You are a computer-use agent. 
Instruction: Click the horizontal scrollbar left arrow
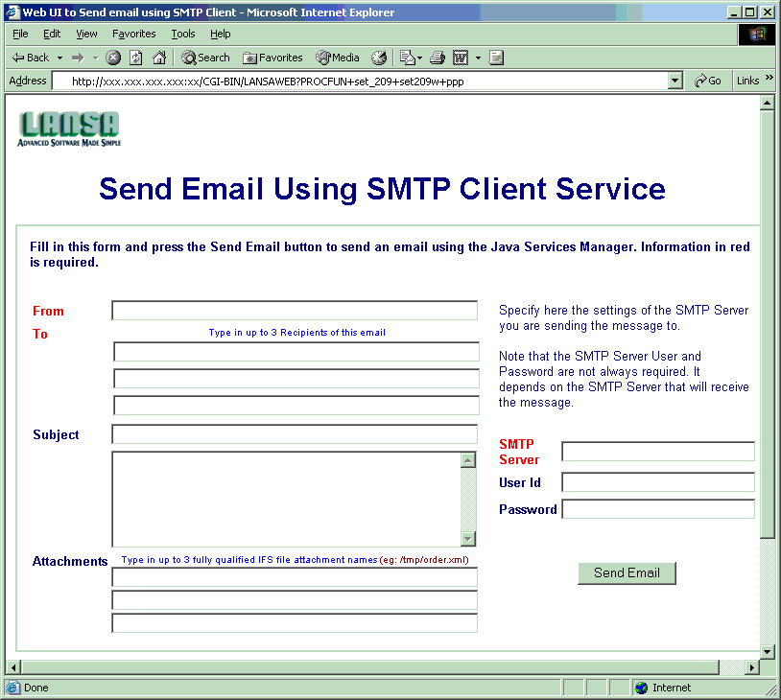click(13, 667)
